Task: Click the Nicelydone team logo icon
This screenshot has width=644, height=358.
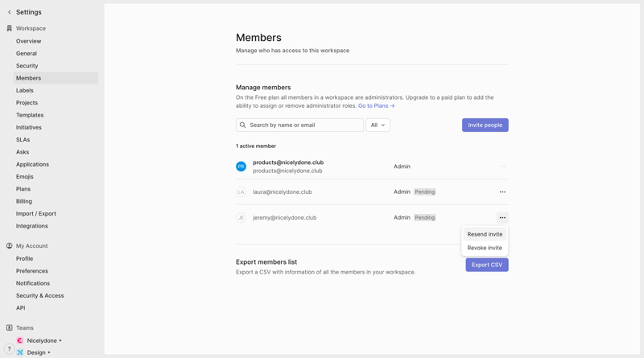Action: tap(19, 340)
